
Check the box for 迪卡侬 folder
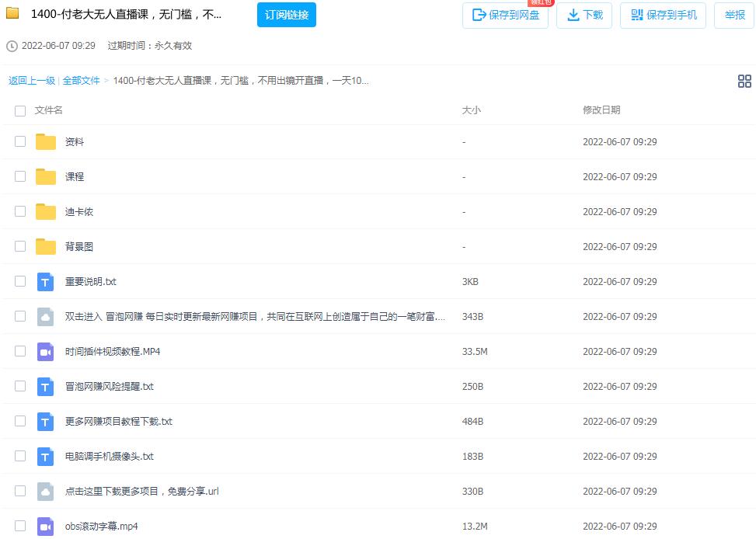(x=20, y=211)
